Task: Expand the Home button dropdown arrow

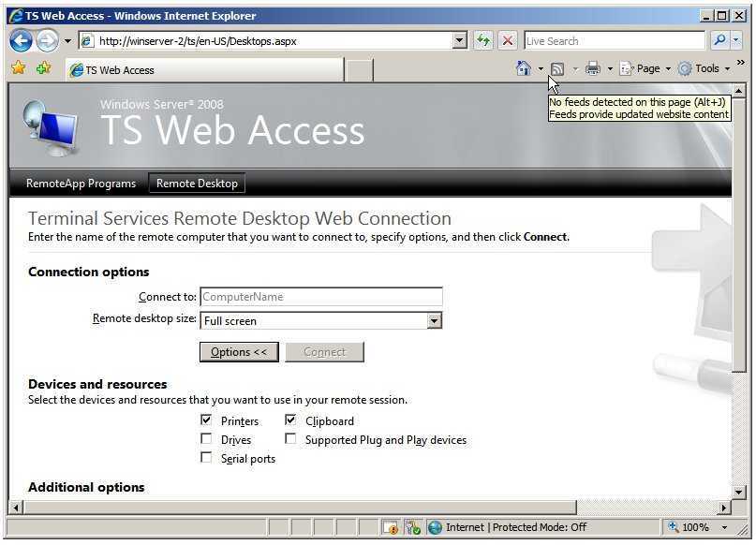Action: [x=541, y=69]
